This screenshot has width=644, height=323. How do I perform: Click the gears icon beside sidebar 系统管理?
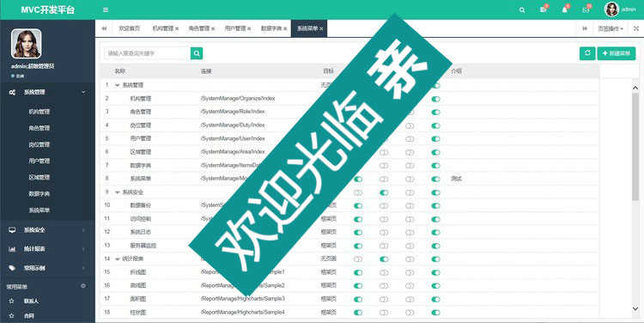point(12,93)
